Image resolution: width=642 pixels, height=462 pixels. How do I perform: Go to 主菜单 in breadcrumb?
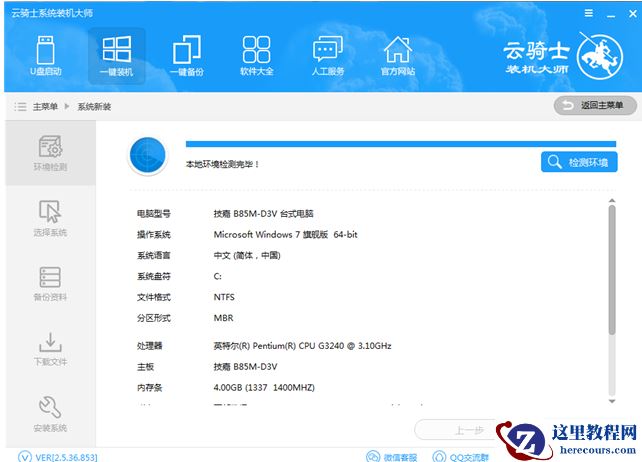pos(45,107)
